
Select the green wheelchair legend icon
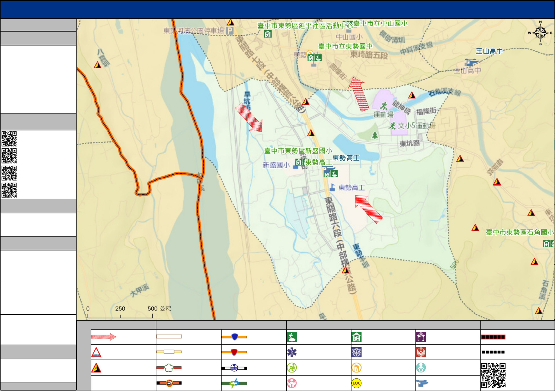point(292,368)
